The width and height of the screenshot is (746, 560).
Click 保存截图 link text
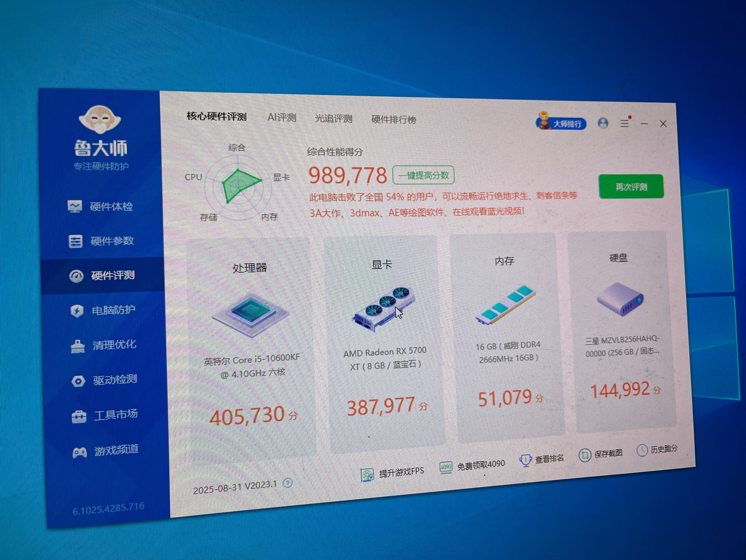[x=608, y=453]
